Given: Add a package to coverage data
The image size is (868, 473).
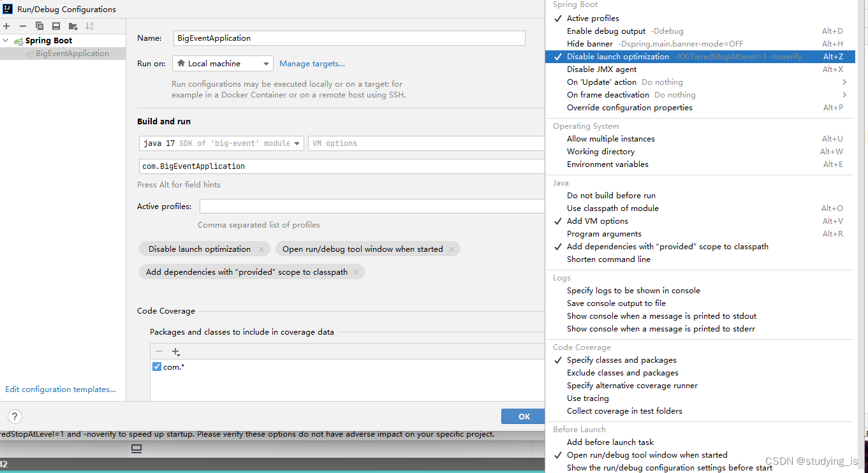Looking at the screenshot, I should [x=175, y=351].
